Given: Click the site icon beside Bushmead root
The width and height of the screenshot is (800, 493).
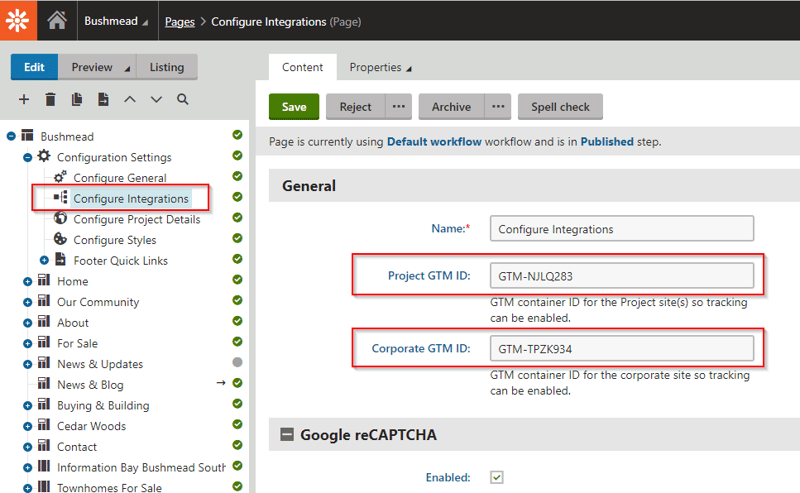Looking at the screenshot, I should click(x=27, y=135).
